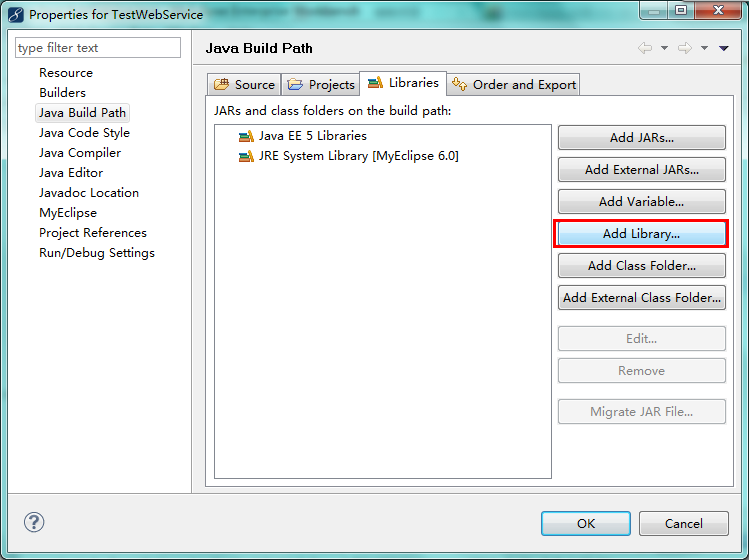Image resolution: width=749 pixels, height=560 pixels.
Task: Open the Order and Export tab
Action: click(x=514, y=85)
